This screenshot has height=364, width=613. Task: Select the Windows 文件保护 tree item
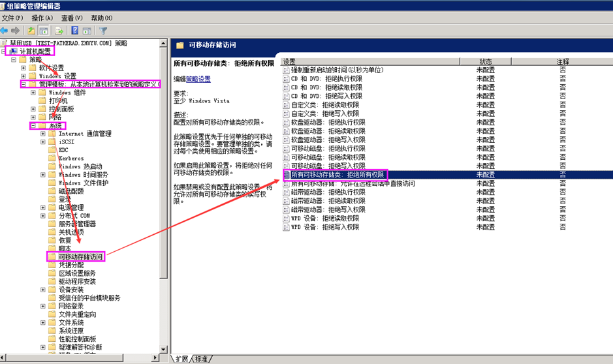tap(84, 183)
